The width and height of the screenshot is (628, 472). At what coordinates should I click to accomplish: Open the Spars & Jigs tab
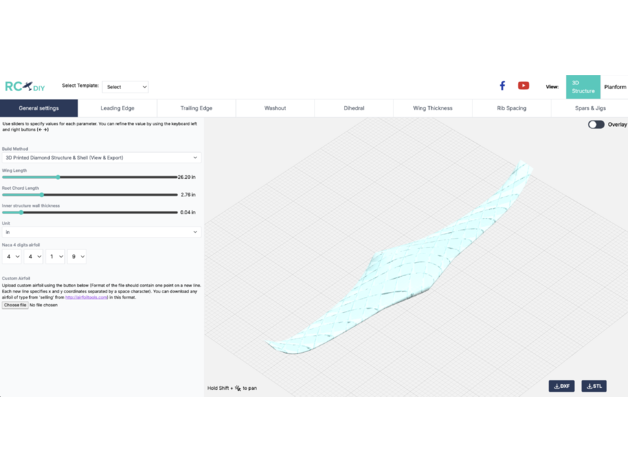pyautogui.click(x=589, y=108)
